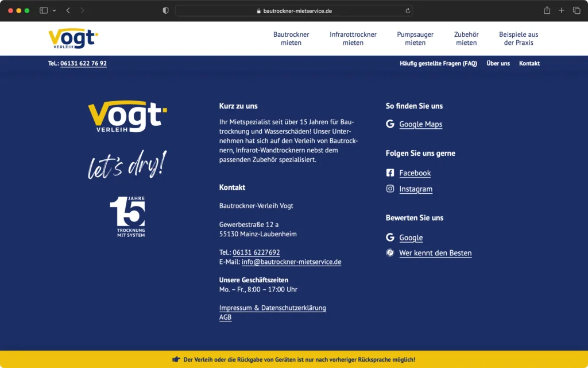The height and width of the screenshot is (368, 588).
Task: Open the AGB link
Action: point(225,317)
